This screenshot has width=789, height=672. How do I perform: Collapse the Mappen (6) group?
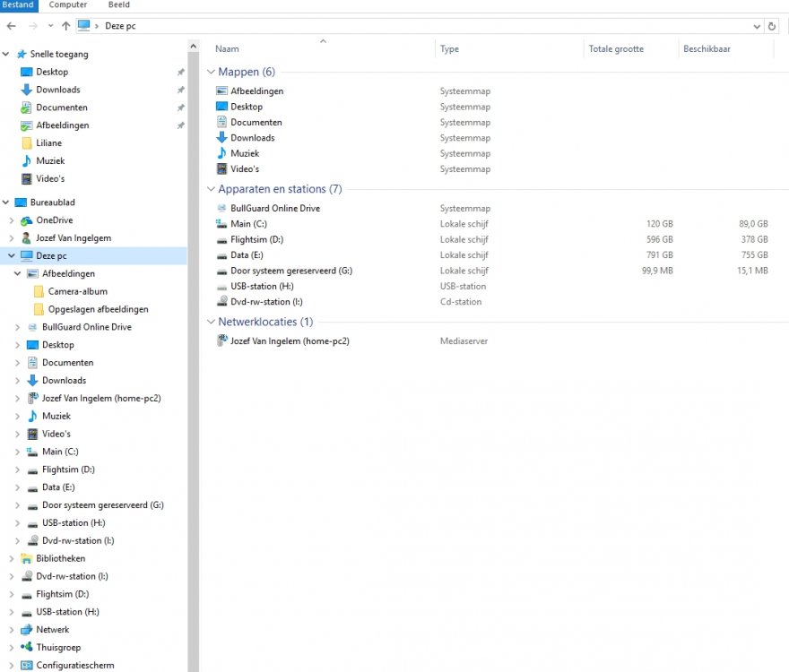pos(211,72)
